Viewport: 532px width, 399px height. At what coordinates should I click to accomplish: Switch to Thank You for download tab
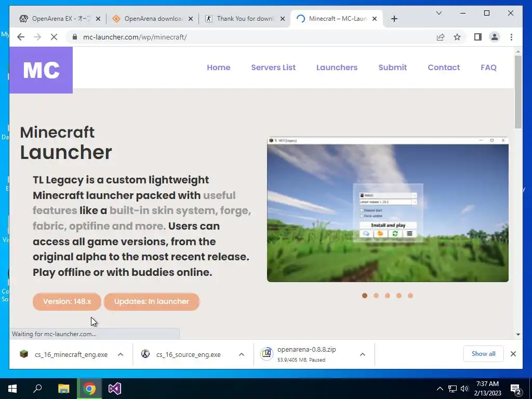click(x=245, y=19)
